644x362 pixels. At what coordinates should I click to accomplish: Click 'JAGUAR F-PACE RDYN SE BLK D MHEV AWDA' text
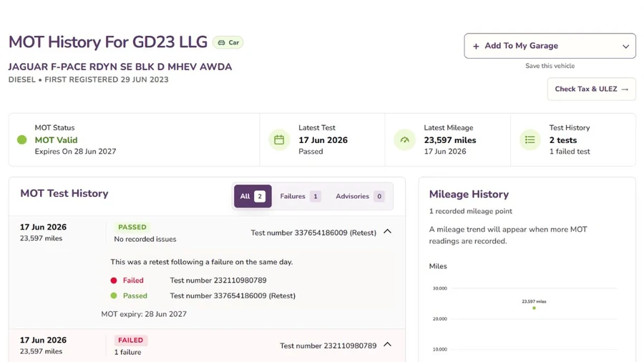click(120, 67)
